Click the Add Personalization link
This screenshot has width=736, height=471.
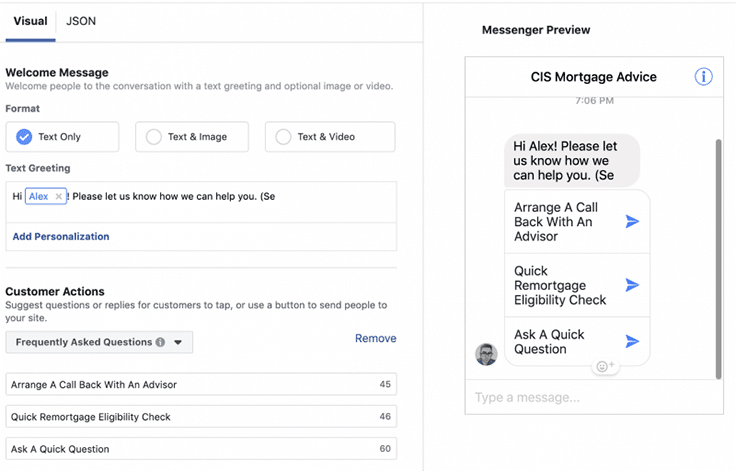[x=61, y=237]
